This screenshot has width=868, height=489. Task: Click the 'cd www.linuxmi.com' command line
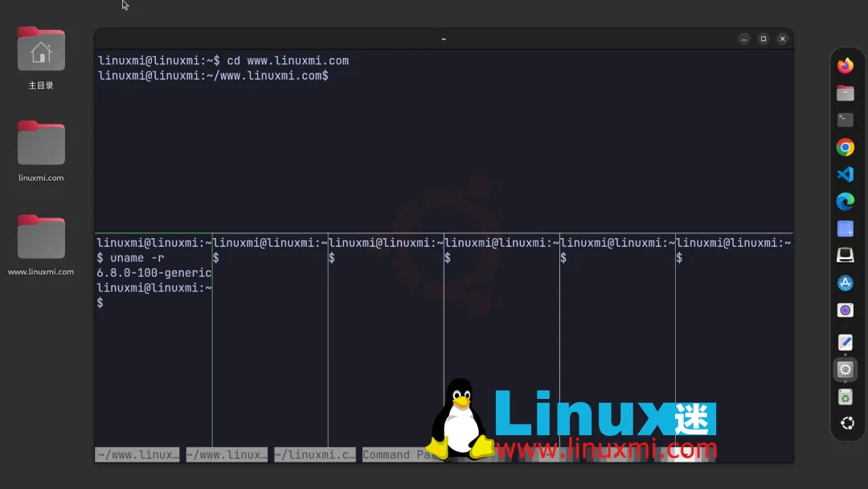[x=288, y=61]
